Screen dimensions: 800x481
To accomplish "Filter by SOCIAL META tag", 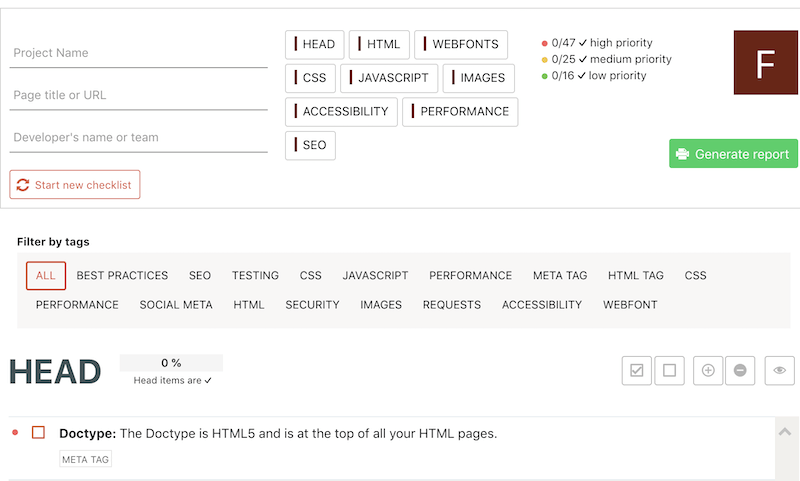I will tap(176, 305).
